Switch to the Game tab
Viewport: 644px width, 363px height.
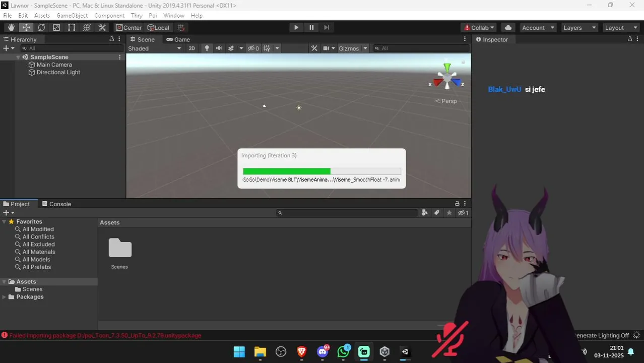(178, 39)
